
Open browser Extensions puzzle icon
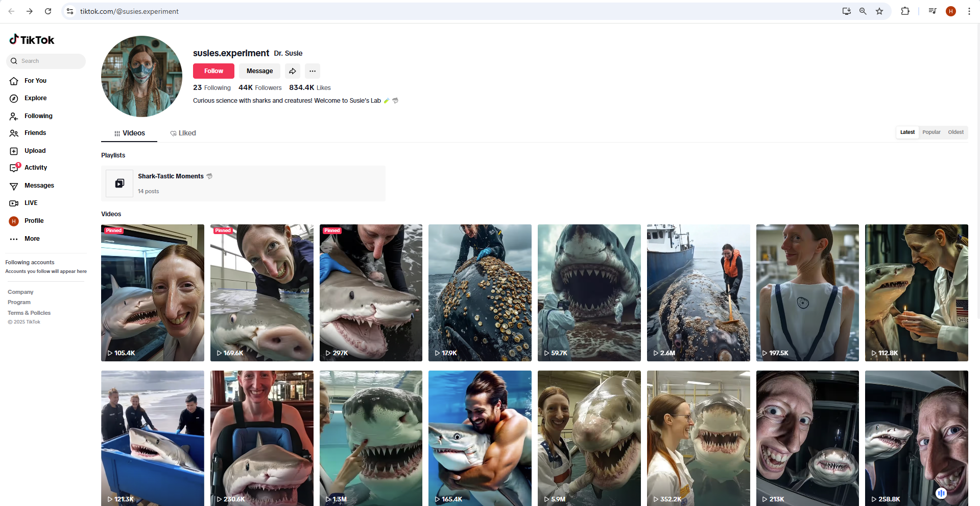pyautogui.click(x=905, y=11)
